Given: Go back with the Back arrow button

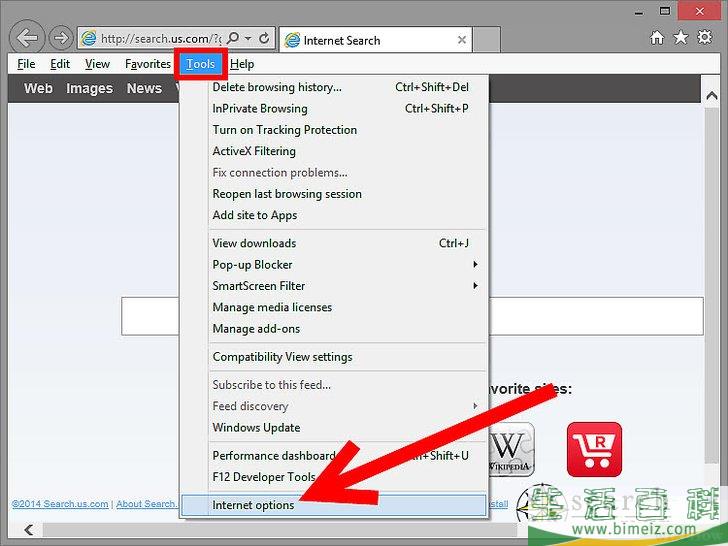Looking at the screenshot, I should [x=27, y=38].
